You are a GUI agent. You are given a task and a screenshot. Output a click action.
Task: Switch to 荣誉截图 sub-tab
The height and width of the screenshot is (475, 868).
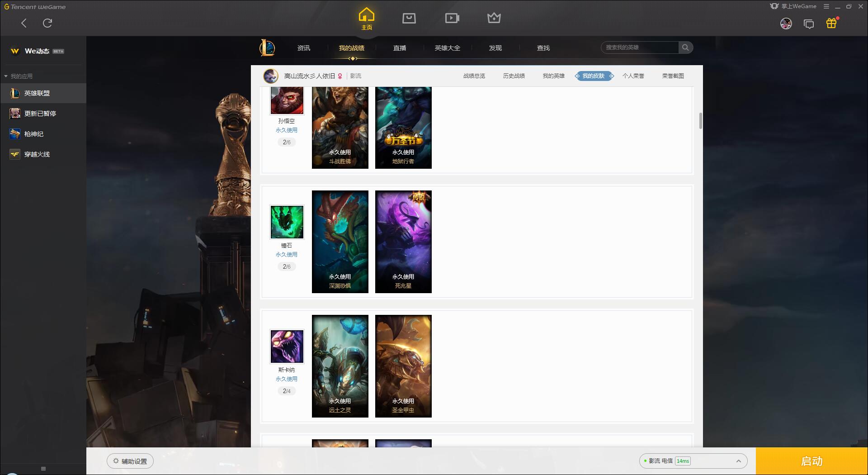click(x=673, y=76)
